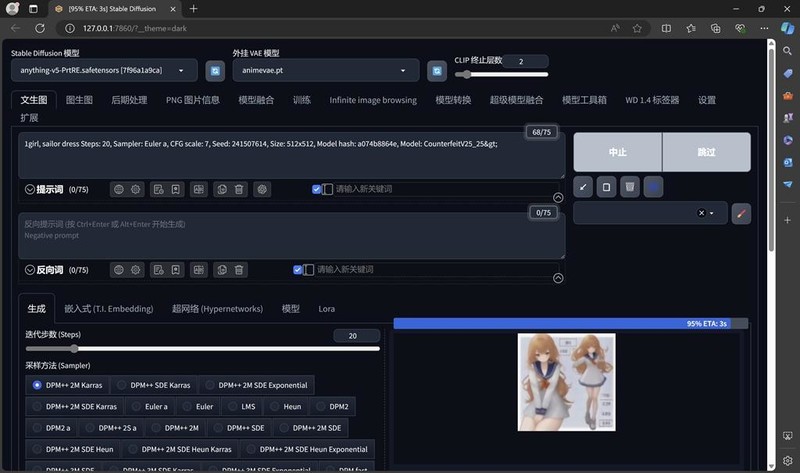Click the generated preview image

point(566,382)
